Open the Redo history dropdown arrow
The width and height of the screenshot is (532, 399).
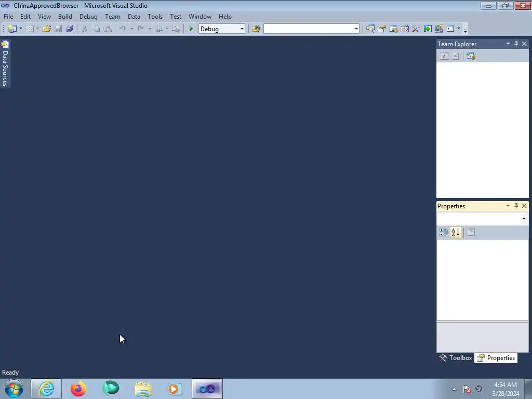[x=150, y=29]
